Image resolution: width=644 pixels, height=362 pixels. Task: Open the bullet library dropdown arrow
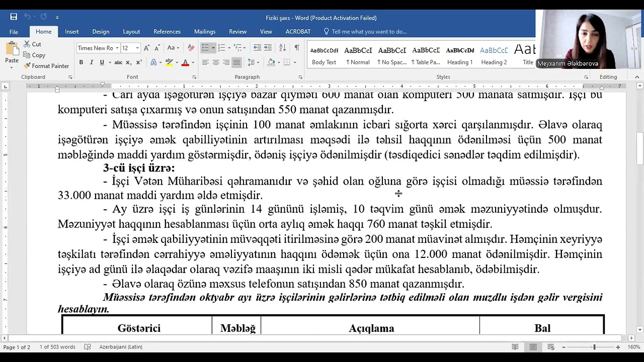point(213,48)
